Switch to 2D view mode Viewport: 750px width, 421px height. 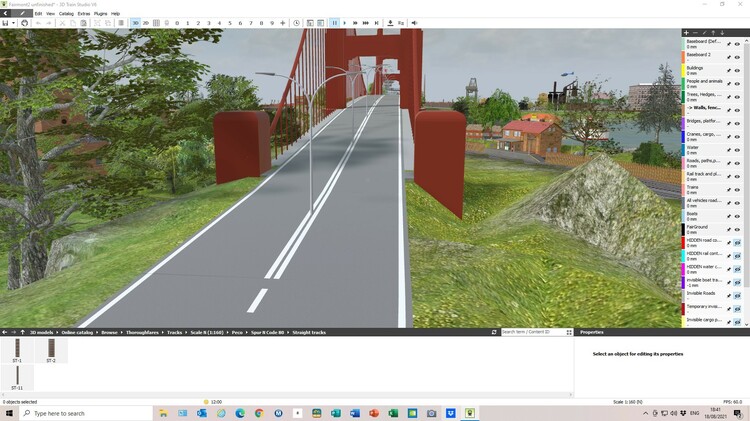145,23
